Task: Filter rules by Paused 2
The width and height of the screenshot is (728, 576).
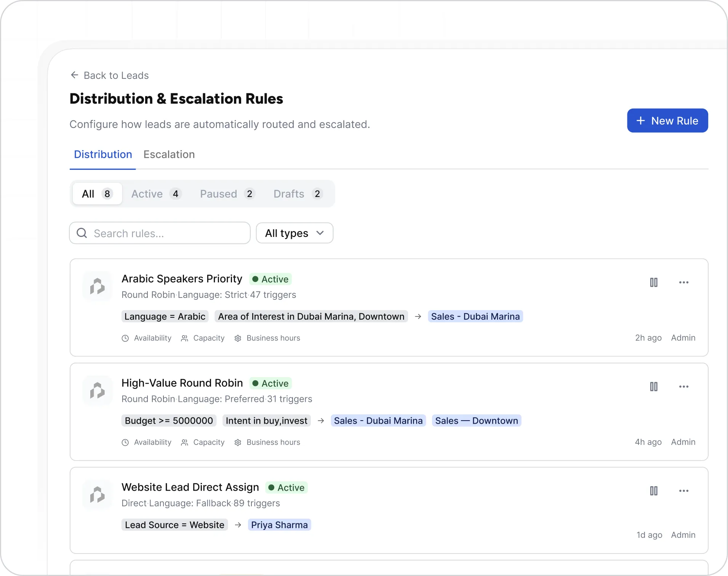Action: tap(227, 194)
